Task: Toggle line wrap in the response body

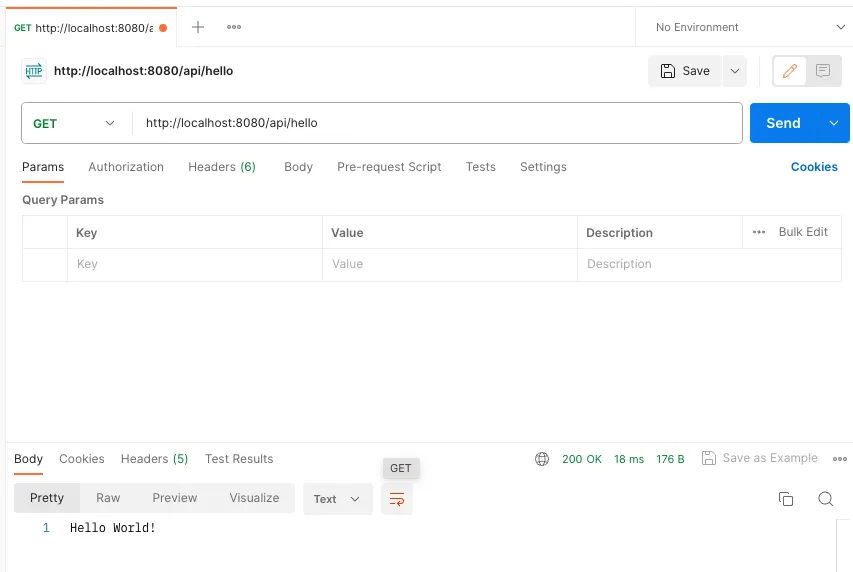Action: click(397, 499)
